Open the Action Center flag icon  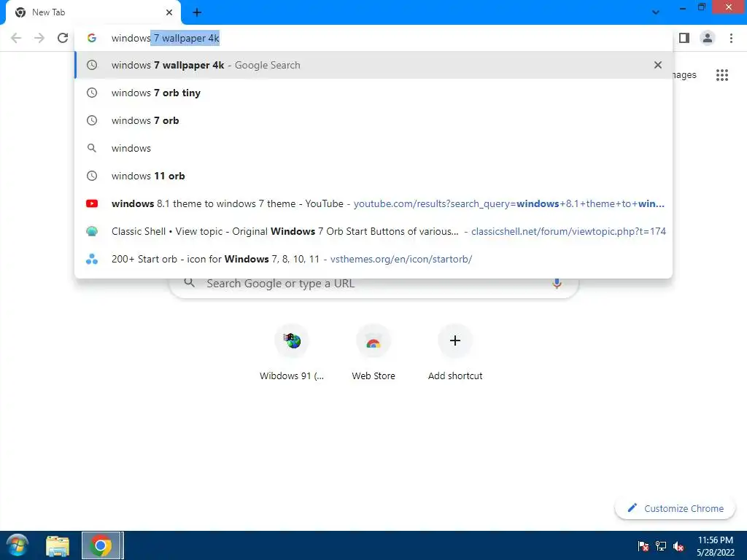point(643,546)
